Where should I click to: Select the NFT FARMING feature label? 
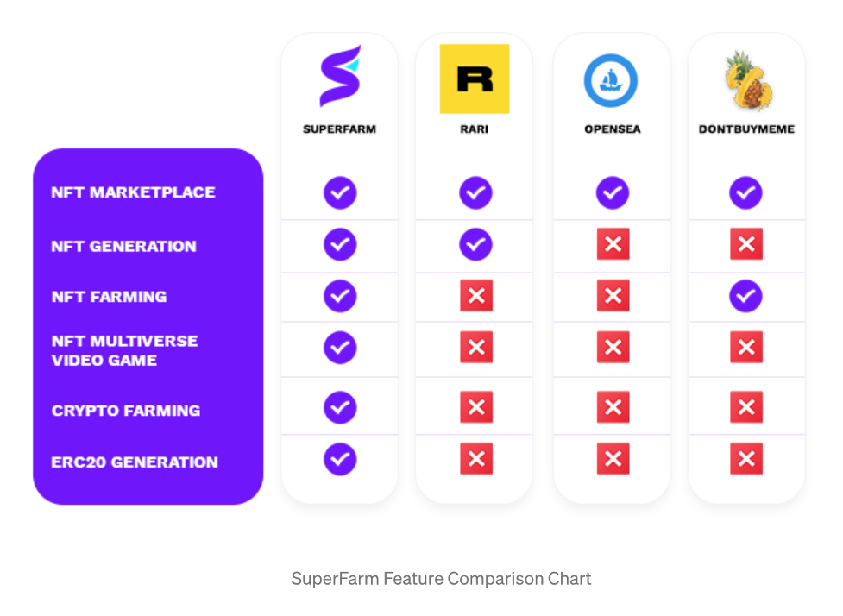pyautogui.click(x=109, y=297)
